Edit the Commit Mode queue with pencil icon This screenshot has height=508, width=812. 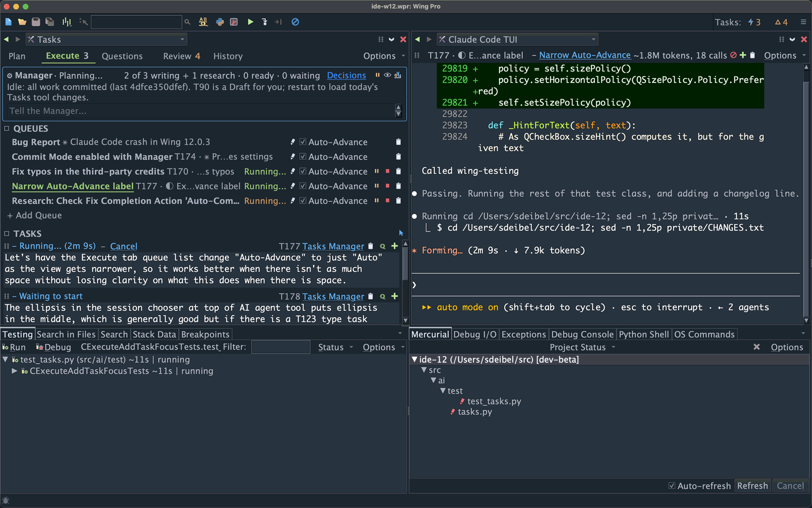(293, 157)
